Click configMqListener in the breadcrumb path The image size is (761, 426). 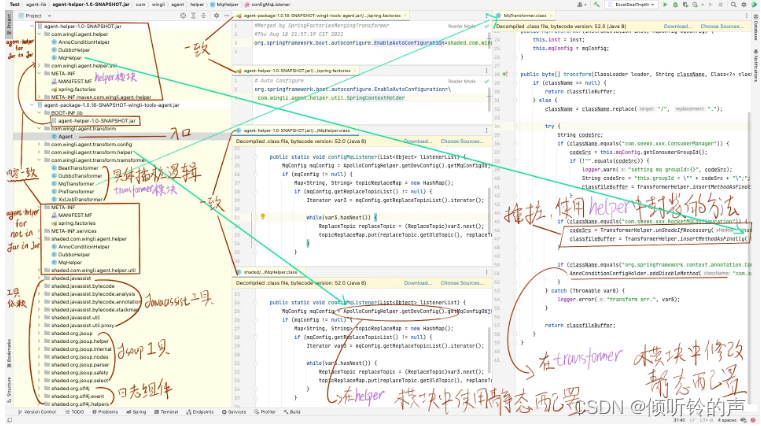tap(267, 4)
